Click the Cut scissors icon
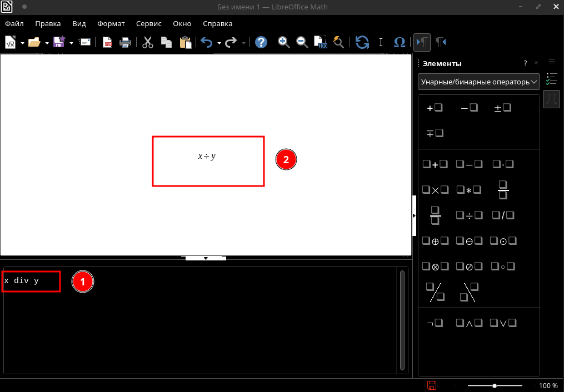 (147, 42)
